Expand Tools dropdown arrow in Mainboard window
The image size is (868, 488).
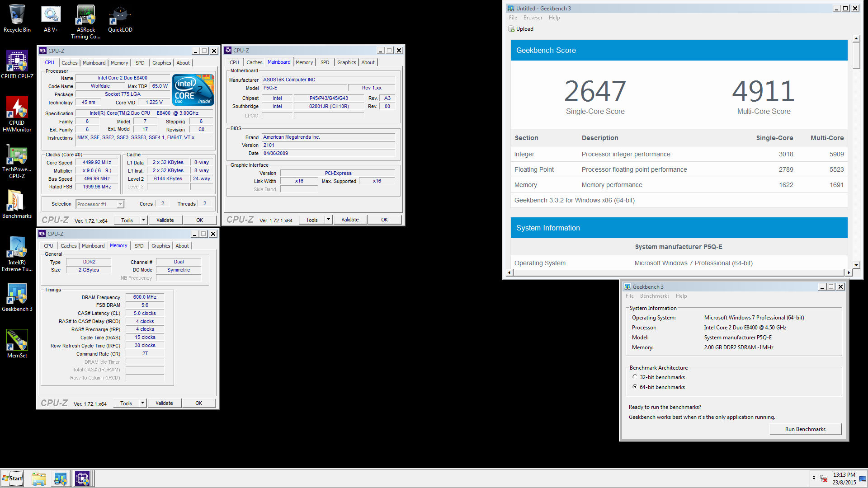[x=328, y=220]
